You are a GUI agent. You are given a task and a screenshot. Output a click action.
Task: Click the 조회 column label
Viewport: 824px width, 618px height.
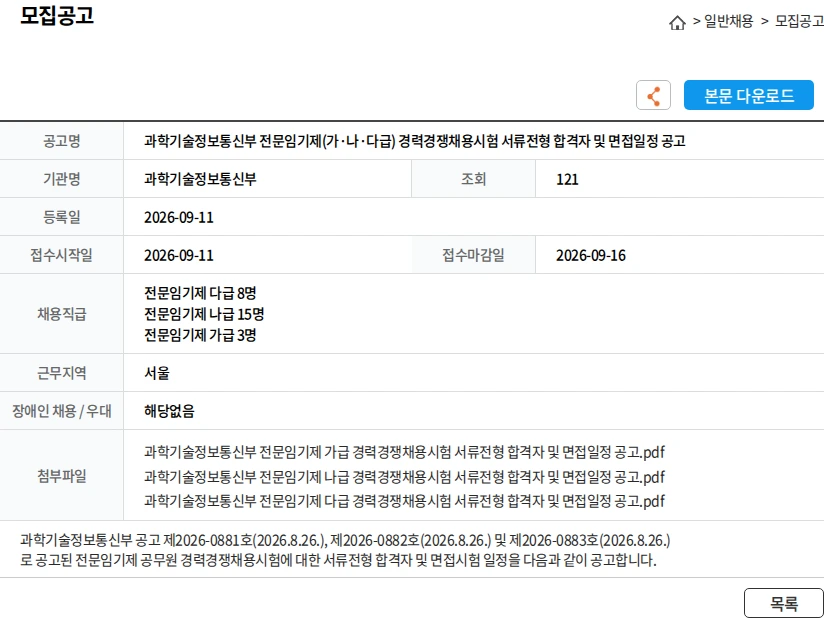(x=473, y=179)
